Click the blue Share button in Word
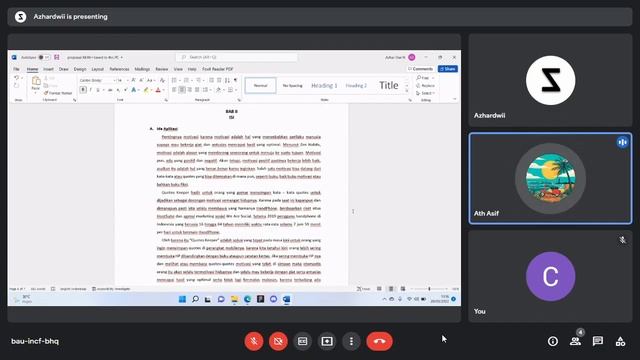 tap(448, 69)
